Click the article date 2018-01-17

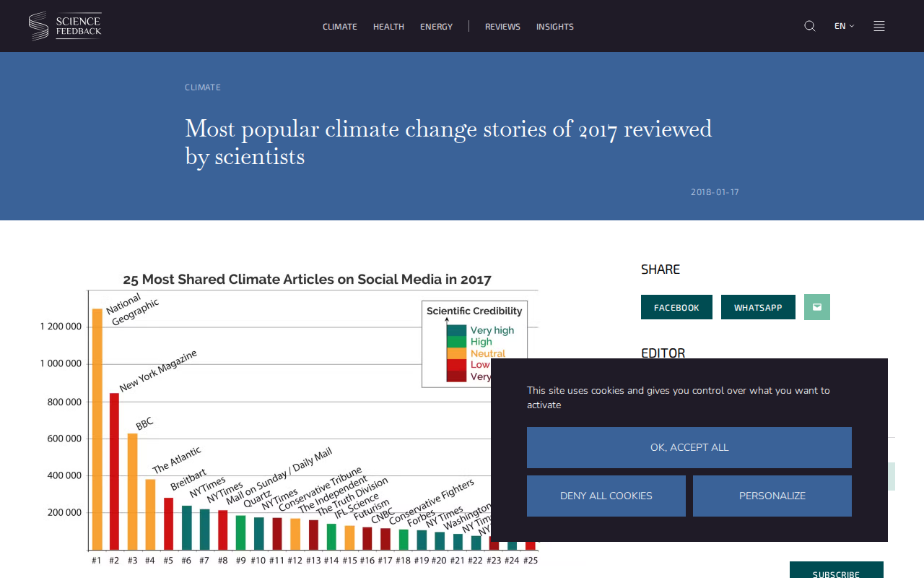click(x=715, y=192)
